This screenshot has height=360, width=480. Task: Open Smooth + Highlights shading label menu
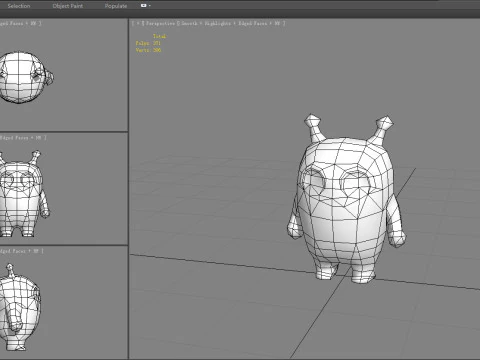(x=206, y=23)
